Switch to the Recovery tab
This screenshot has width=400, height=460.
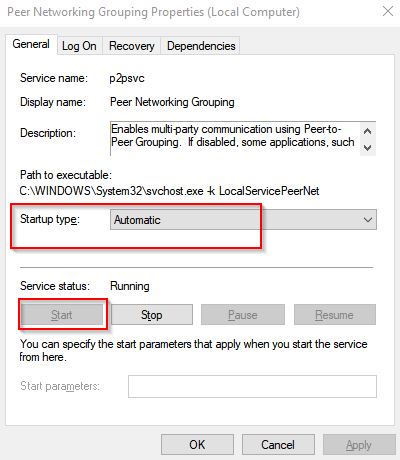(132, 46)
